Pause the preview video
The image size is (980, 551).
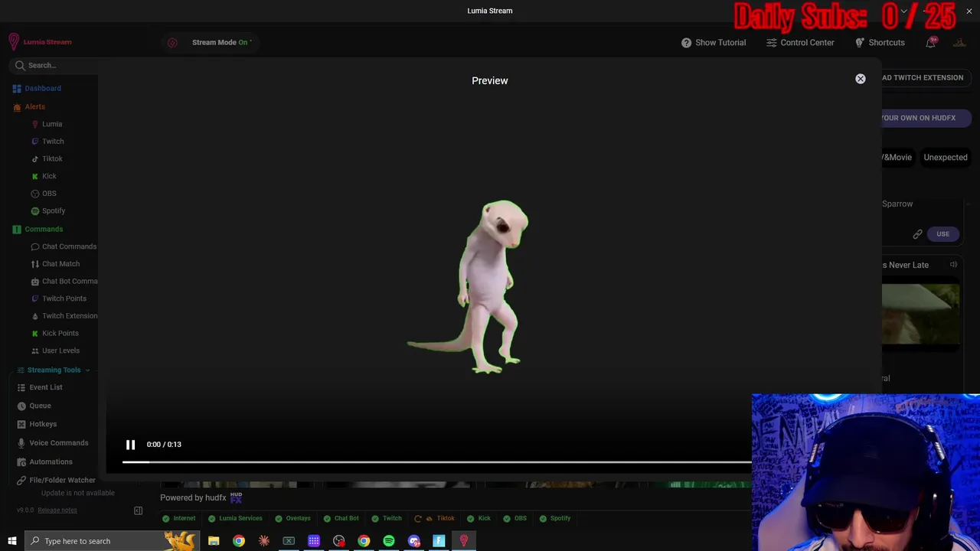[x=130, y=445]
